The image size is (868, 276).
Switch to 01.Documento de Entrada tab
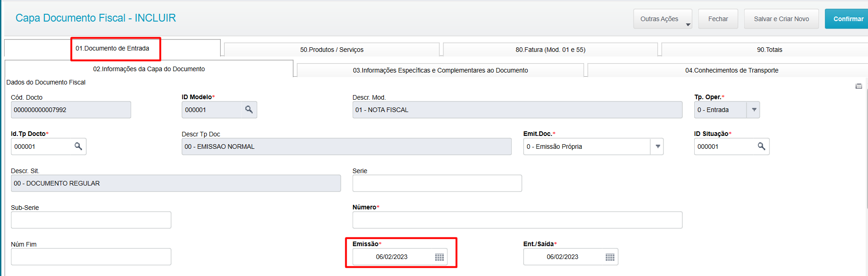click(112, 48)
